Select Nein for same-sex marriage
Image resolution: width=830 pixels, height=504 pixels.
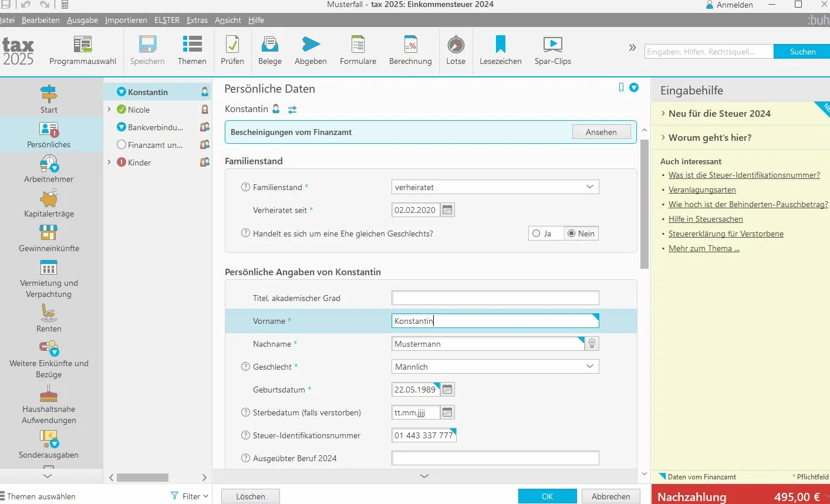pyautogui.click(x=581, y=234)
